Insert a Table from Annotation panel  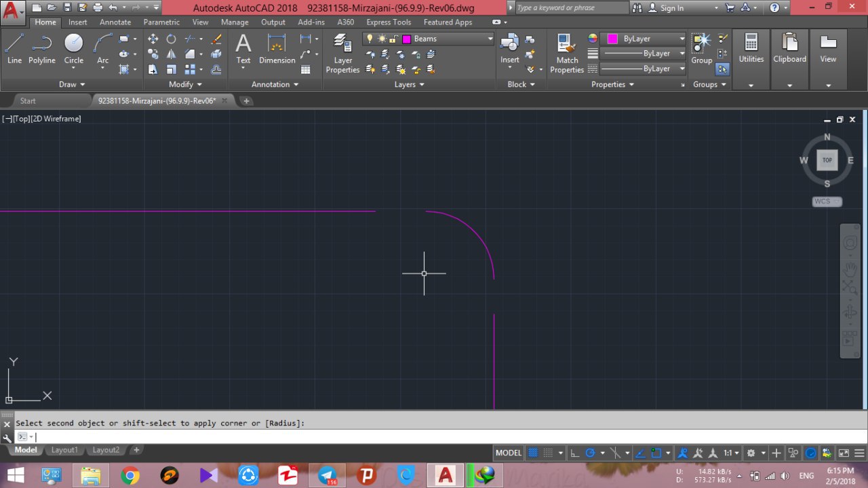(306, 69)
